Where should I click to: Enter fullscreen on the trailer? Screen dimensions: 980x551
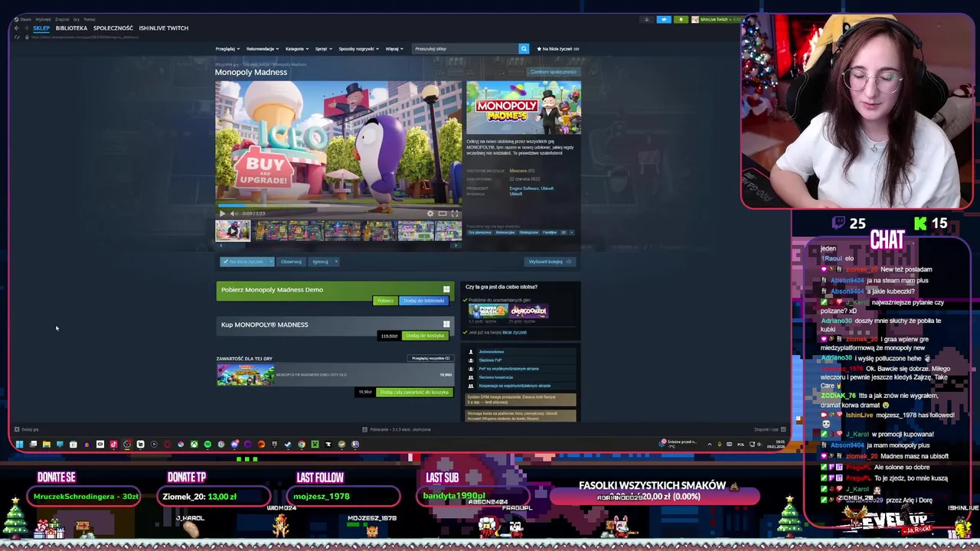(454, 214)
